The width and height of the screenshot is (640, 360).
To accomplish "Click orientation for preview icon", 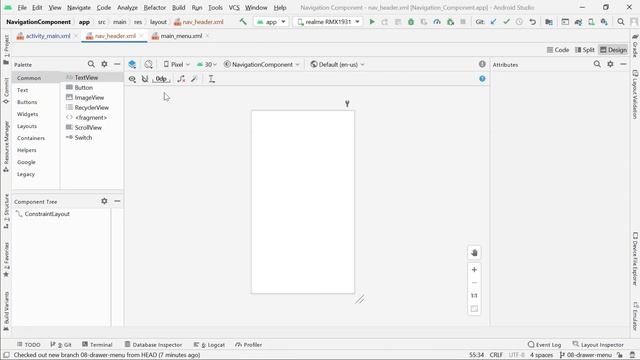I will point(149,64).
